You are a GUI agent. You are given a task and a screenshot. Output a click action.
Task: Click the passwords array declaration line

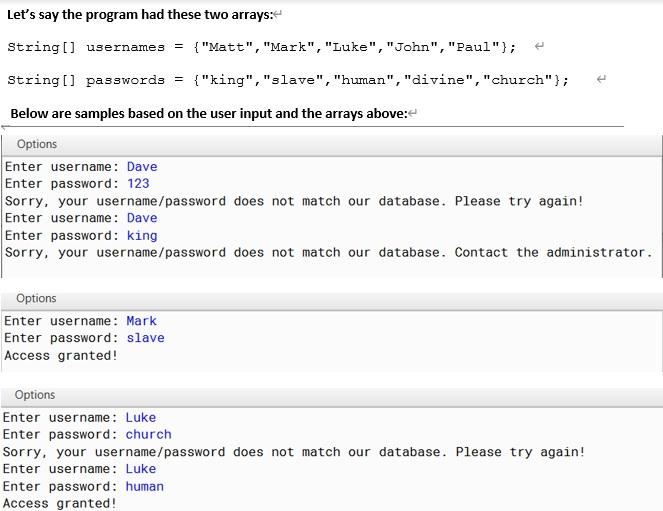(288, 79)
